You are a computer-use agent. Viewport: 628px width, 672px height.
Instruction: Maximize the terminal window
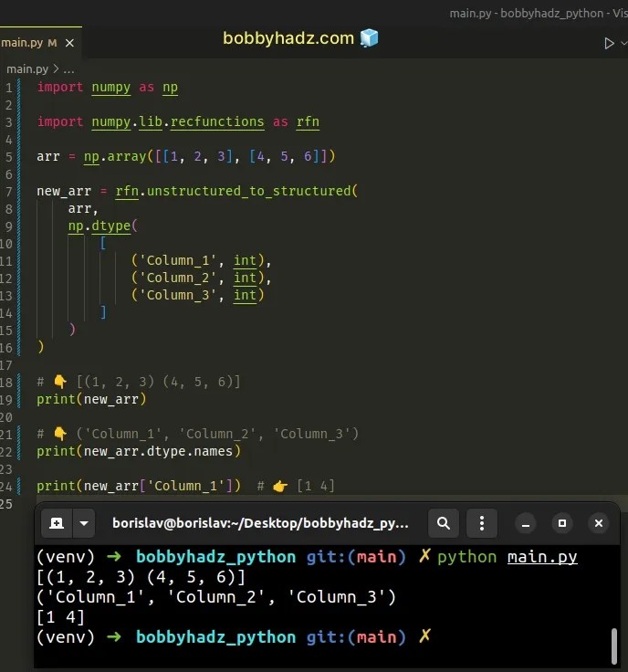tap(562, 523)
